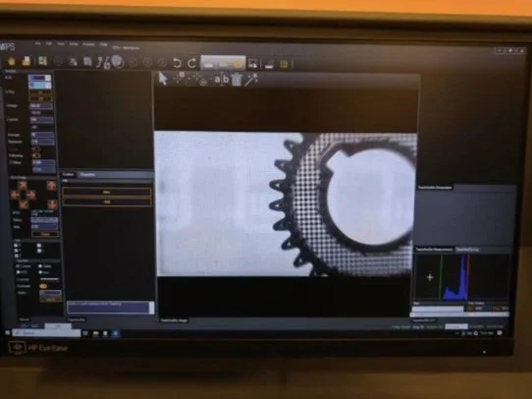
Task: Open the light dropdown in the bottom status bar
Action: pyautogui.click(x=456, y=326)
